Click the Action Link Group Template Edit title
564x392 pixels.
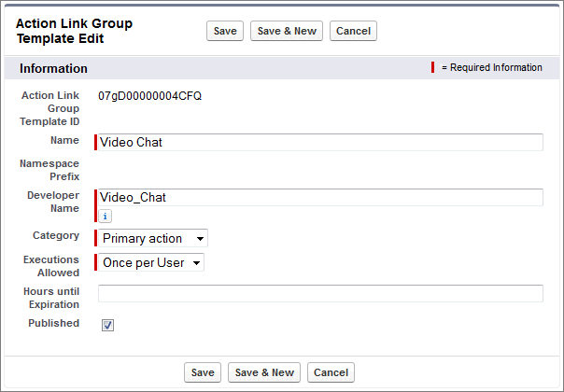[x=74, y=31]
